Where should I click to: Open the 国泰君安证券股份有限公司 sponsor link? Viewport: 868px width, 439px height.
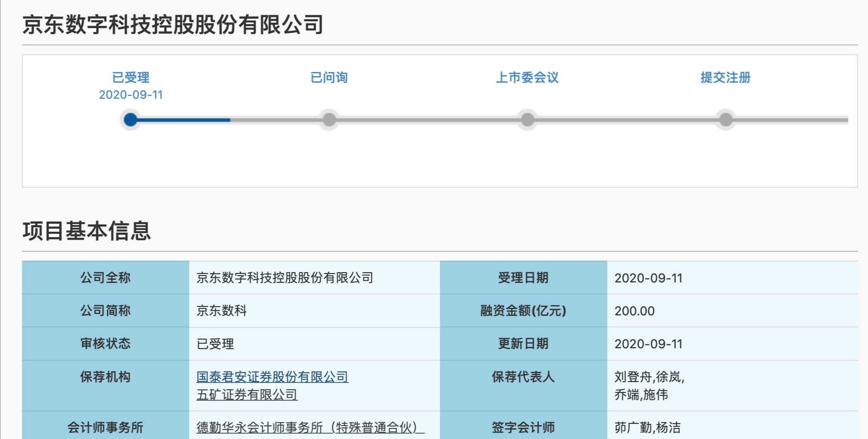pos(272,377)
